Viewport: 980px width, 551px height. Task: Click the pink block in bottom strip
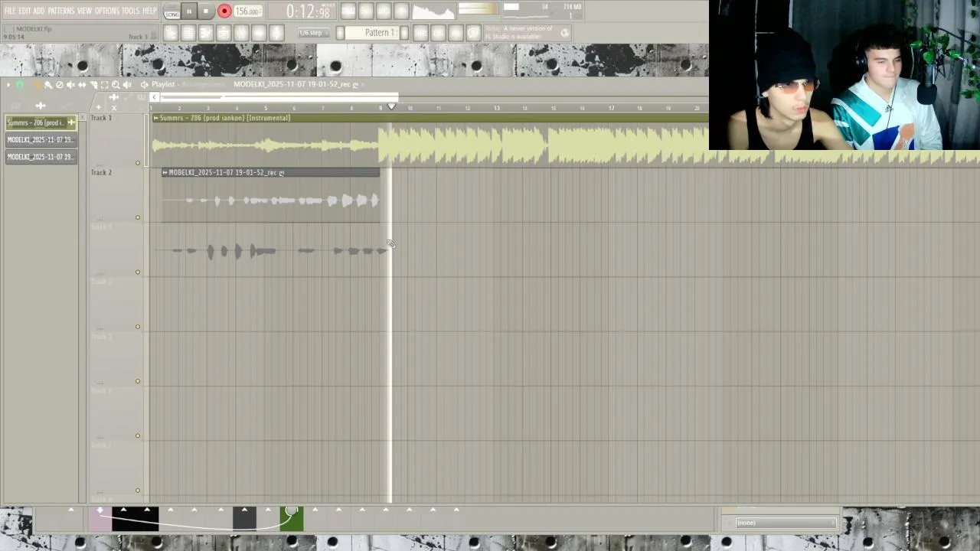[100, 519]
